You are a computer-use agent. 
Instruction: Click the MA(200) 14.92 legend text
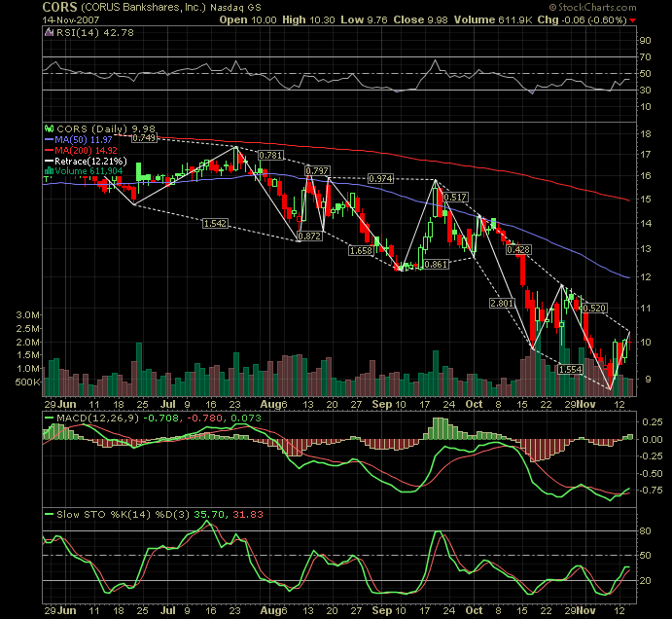(x=87, y=151)
